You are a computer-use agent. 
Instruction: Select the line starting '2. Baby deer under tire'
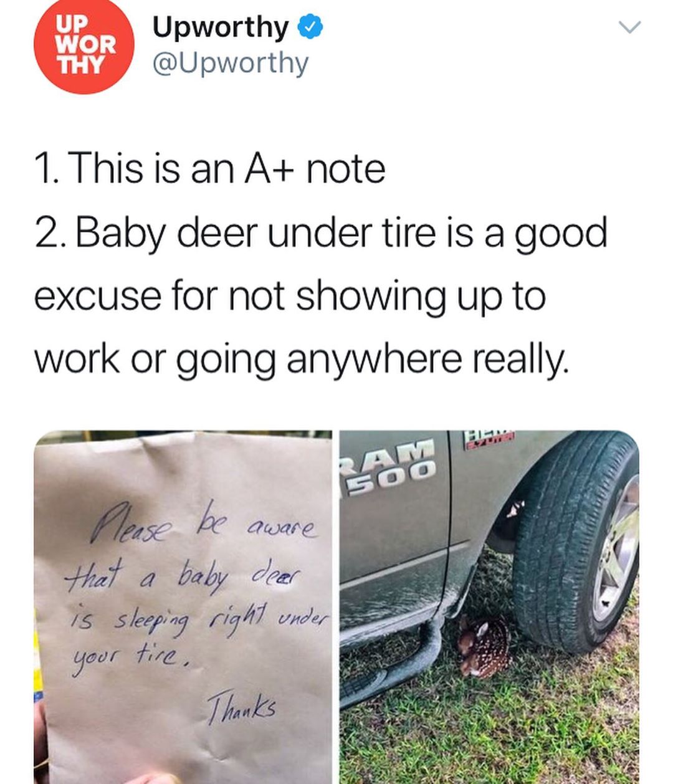coord(321,233)
